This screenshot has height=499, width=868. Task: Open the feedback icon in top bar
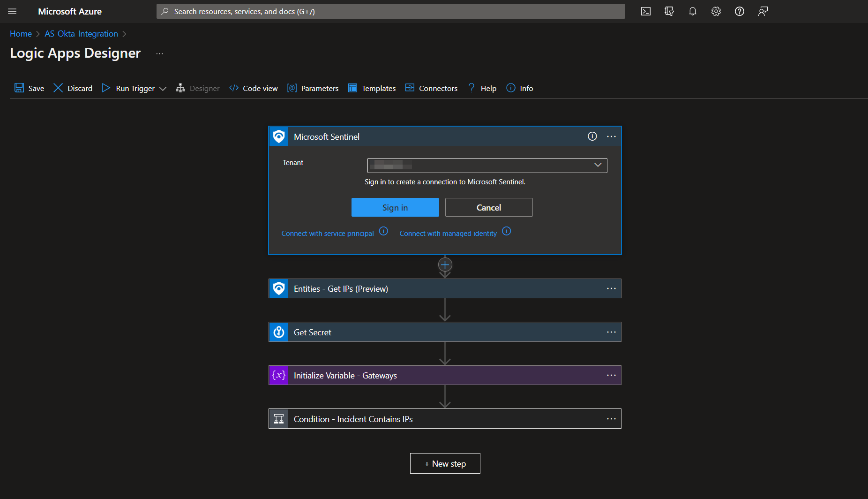point(763,11)
